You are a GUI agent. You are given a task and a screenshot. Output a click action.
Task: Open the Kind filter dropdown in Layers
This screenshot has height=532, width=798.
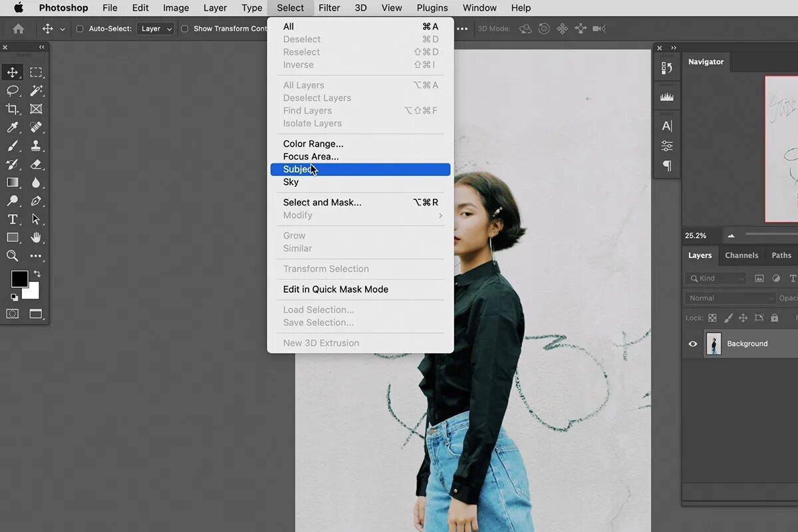click(715, 279)
